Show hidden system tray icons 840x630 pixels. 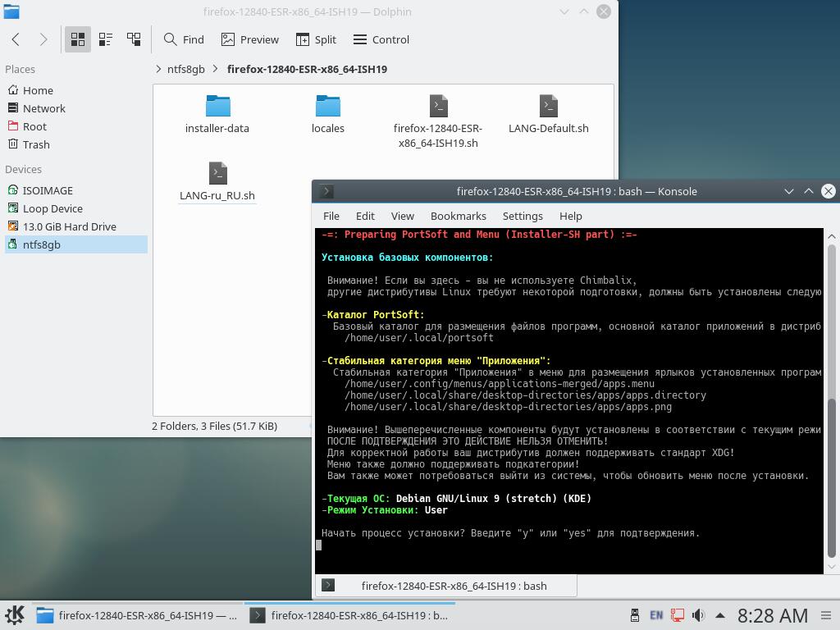click(720, 615)
